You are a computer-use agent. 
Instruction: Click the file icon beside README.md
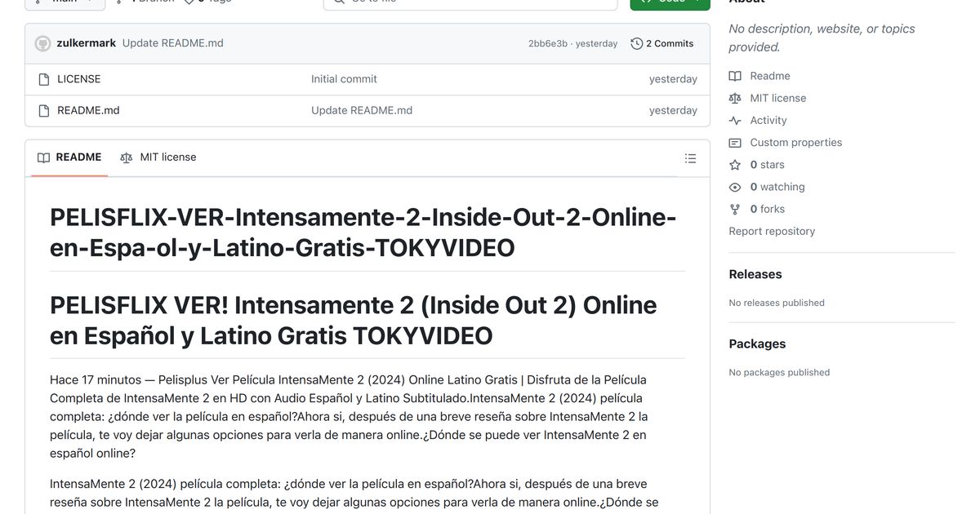coord(44,110)
